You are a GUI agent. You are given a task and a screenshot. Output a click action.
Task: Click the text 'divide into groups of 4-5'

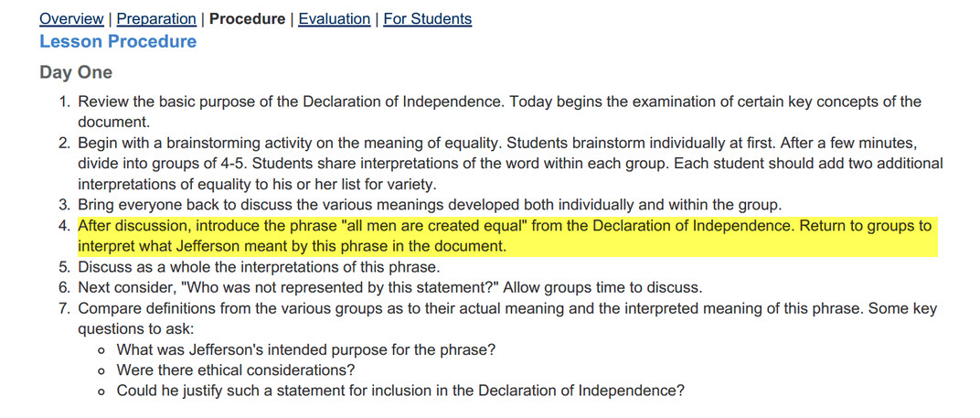(x=163, y=164)
